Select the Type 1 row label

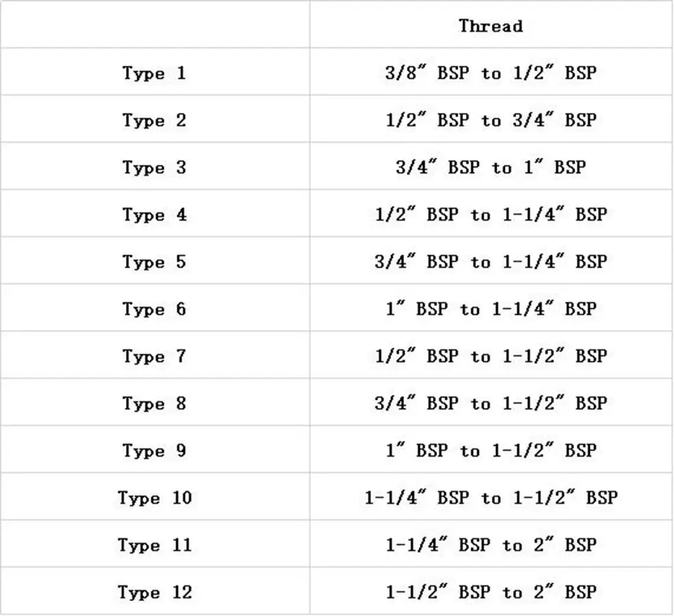coord(154,73)
